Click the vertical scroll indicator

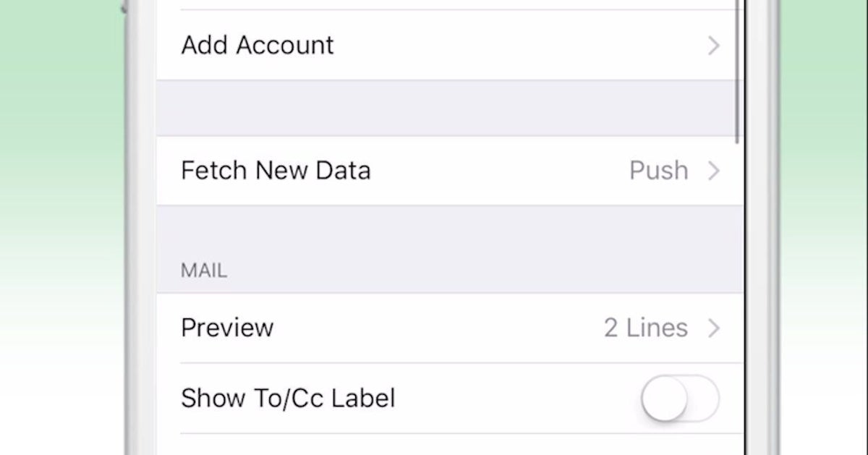point(737,72)
